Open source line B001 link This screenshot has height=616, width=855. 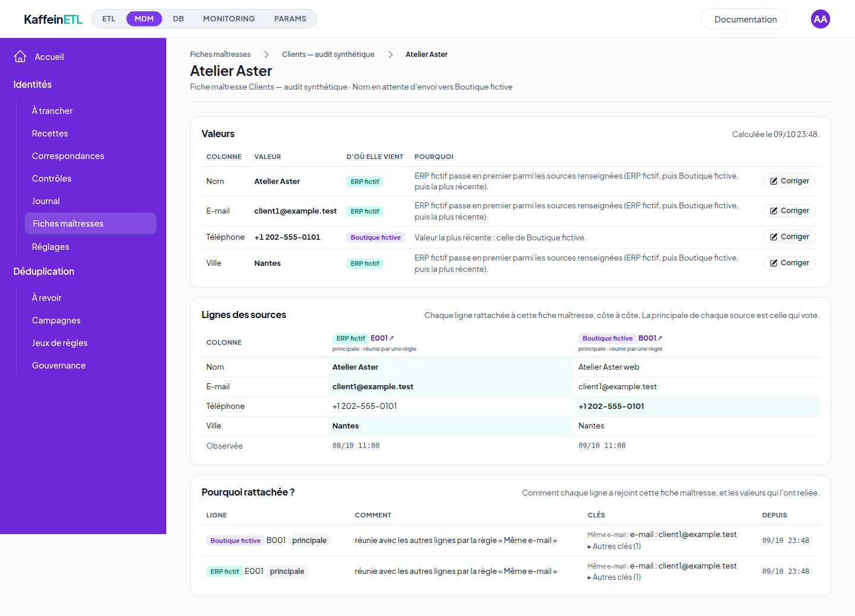tap(650, 338)
